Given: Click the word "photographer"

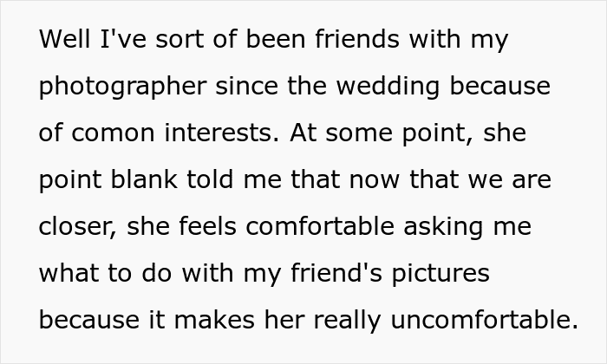Looking at the screenshot, I should [122, 87].
